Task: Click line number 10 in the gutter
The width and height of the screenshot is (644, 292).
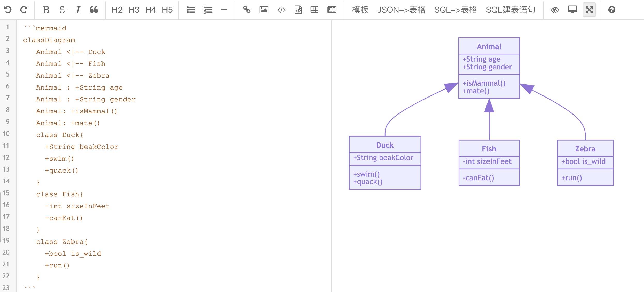Action: [x=6, y=134]
